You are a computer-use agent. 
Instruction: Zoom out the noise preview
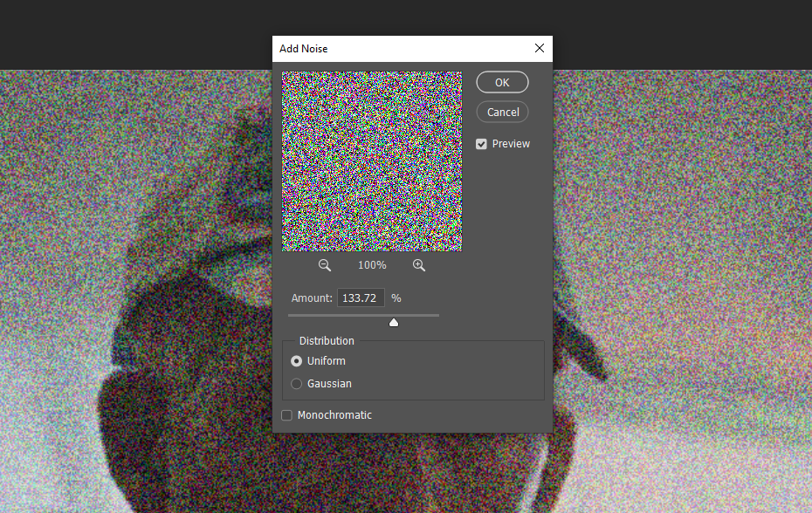(324, 265)
